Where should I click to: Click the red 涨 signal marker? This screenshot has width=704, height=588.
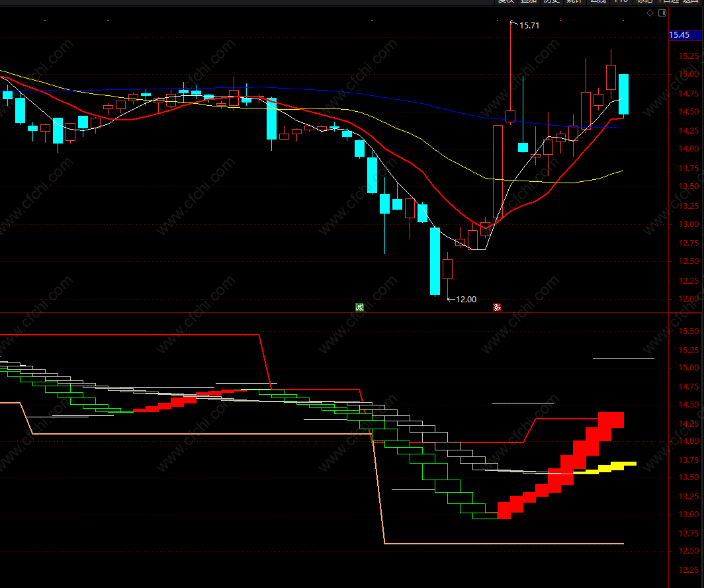tap(497, 307)
